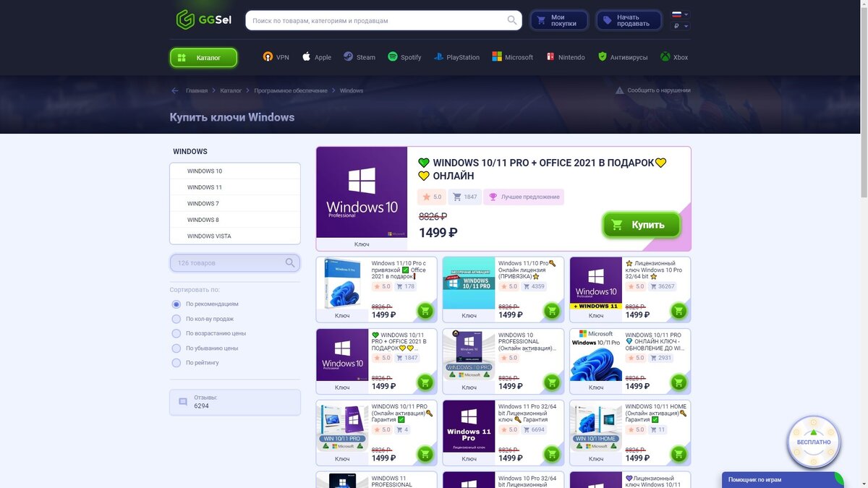
Task: Select WINDOWS 8 in sidebar
Action: tap(235, 220)
